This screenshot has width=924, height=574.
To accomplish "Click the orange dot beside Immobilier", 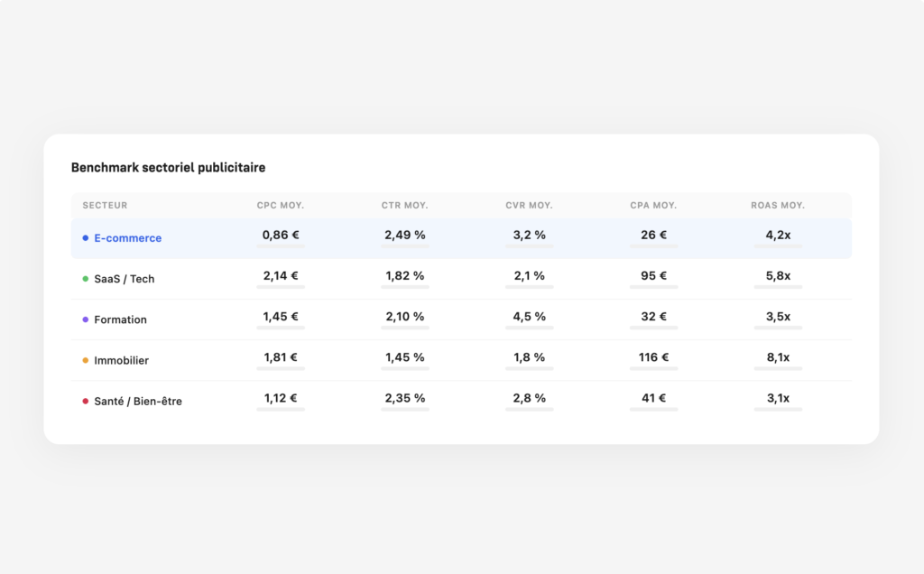I will (x=86, y=360).
